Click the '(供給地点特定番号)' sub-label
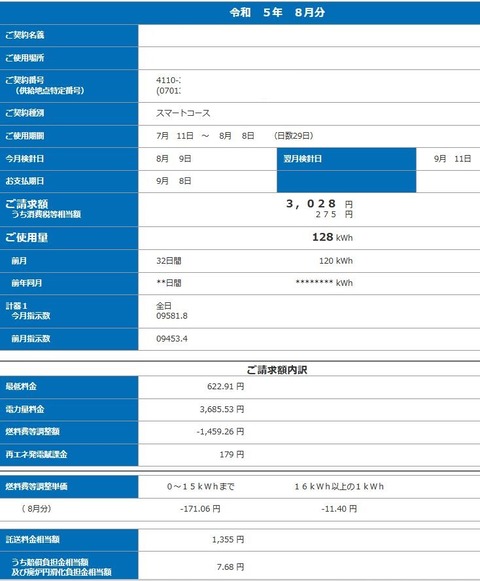 click(49, 90)
